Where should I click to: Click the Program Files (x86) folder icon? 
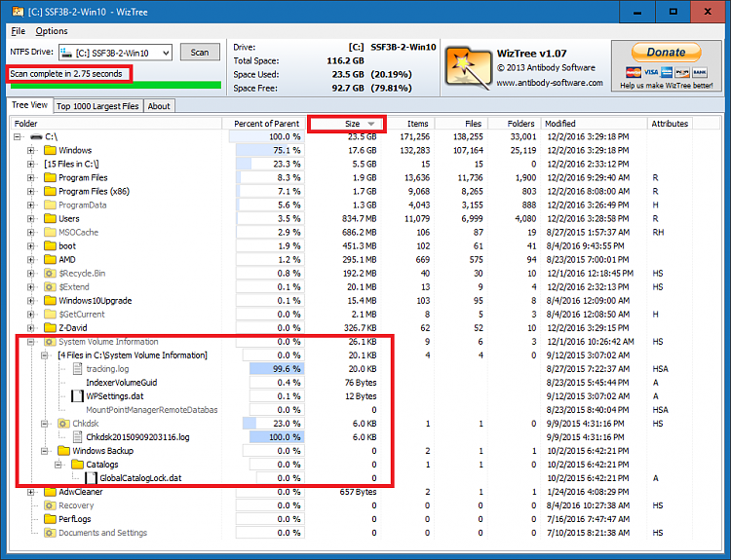pyautogui.click(x=50, y=191)
